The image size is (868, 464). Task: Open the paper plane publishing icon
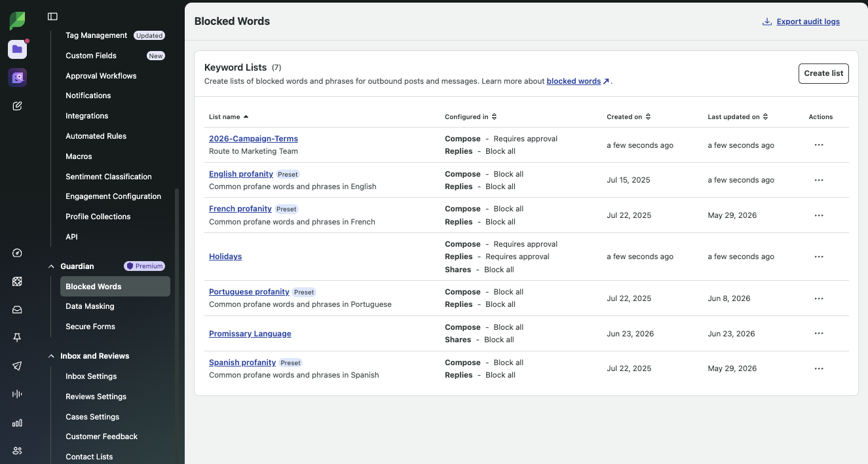(17, 366)
